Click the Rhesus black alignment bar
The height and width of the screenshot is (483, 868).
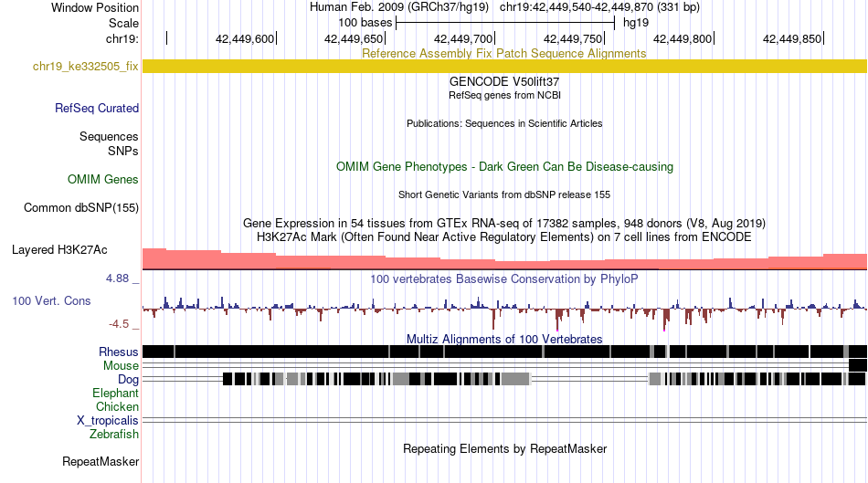pyautogui.click(x=504, y=352)
